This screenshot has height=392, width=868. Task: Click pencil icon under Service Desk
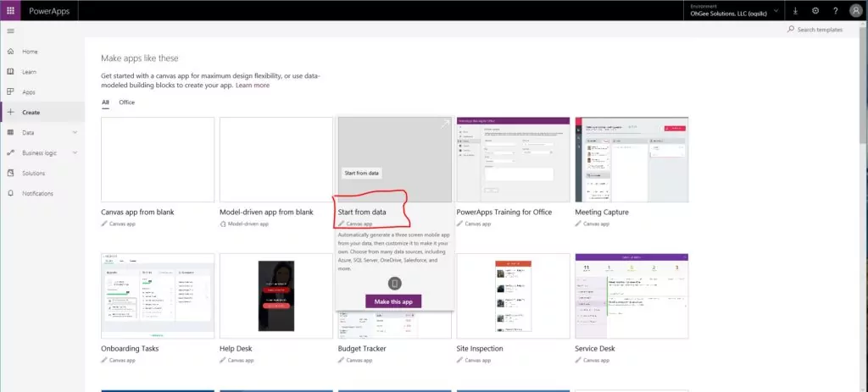pyautogui.click(x=578, y=361)
